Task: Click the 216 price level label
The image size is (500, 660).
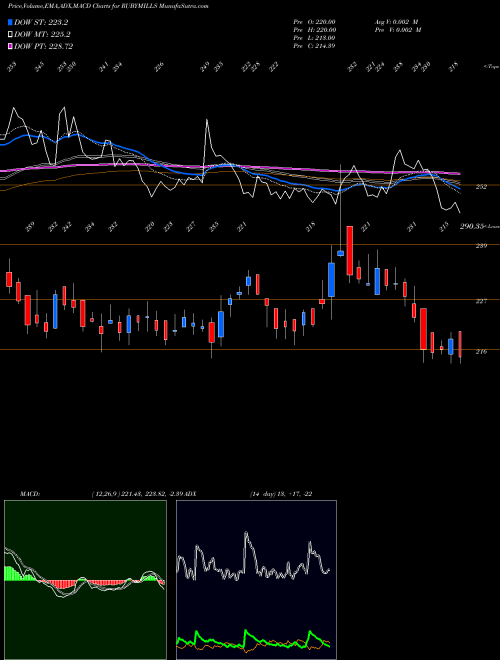Action: (481, 351)
